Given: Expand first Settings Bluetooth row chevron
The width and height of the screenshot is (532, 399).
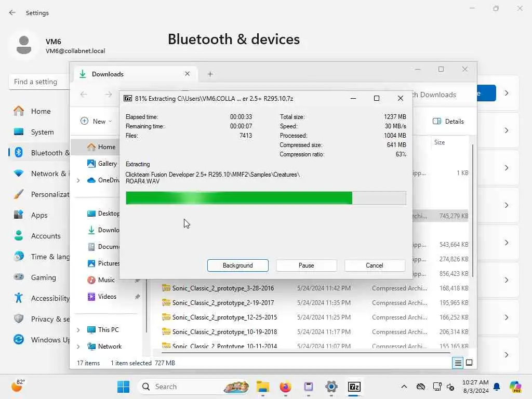Looking at the screenshot, I should 506,93.
